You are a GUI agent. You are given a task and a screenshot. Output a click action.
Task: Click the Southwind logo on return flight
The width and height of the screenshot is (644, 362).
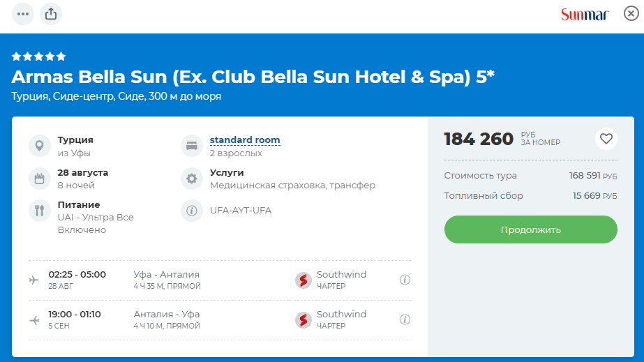303,319
